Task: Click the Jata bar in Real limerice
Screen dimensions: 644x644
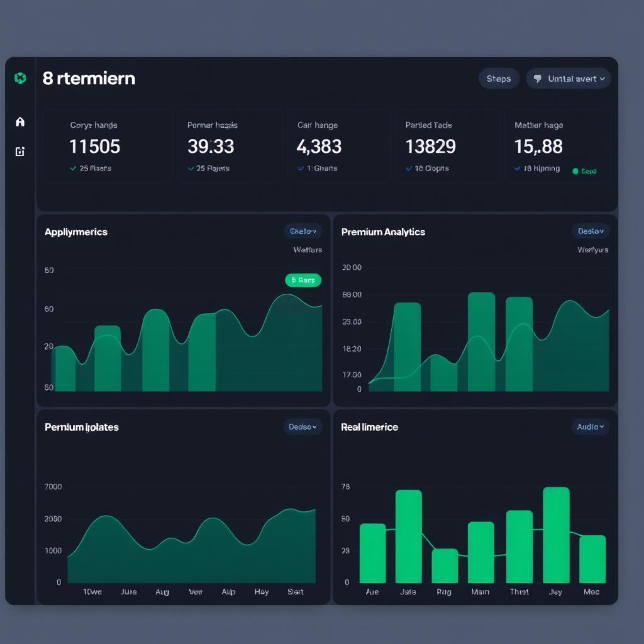Action: point(409,536)
